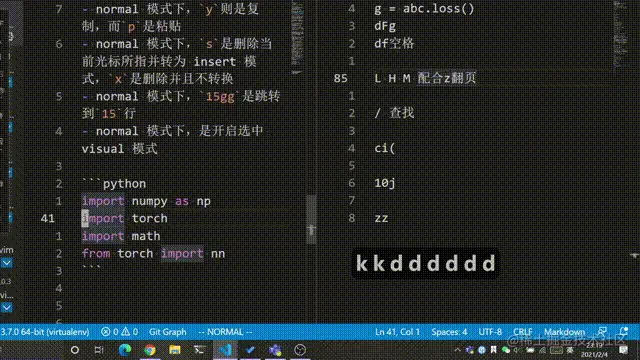The image size is (640, 360).
Task: Open the clock showing 2021/2/4
Action: (x=594, y=350)
